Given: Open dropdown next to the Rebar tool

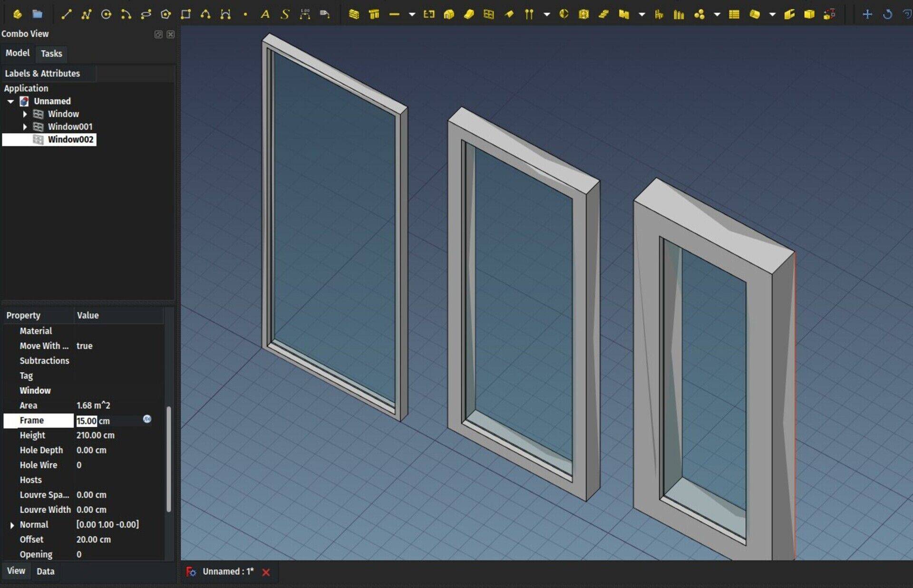Looking at the screenshot, I should coord(412,14).
